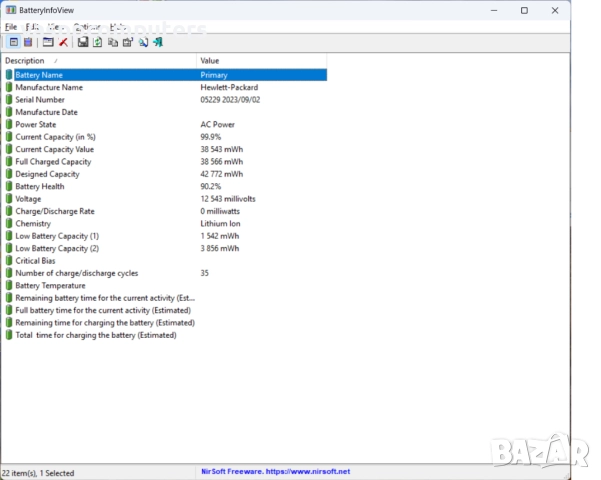601x480 pixels.
Task: Open the File menu
Action: pyautogui.click(x=11, y=27)
